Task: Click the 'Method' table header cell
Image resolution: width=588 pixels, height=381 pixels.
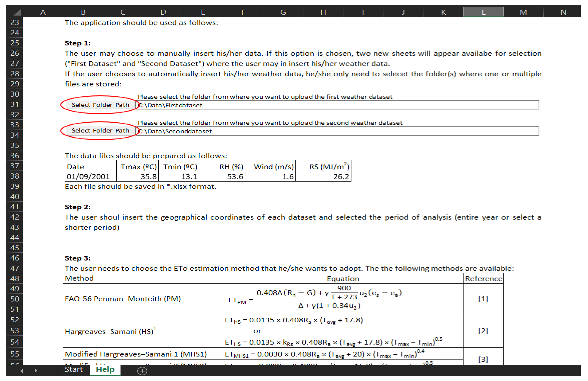Action: (143, 278)
